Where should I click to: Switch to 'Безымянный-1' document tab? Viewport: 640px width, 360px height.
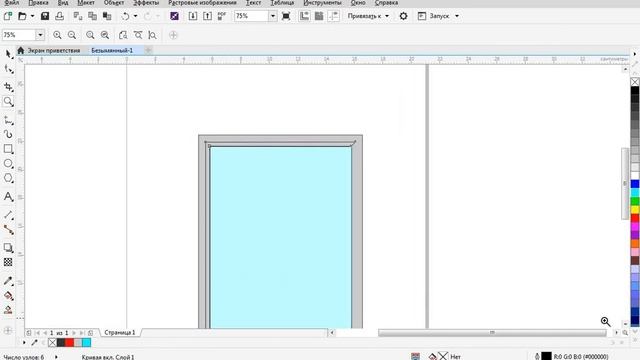pyautogui.click(x=112, y=50)
